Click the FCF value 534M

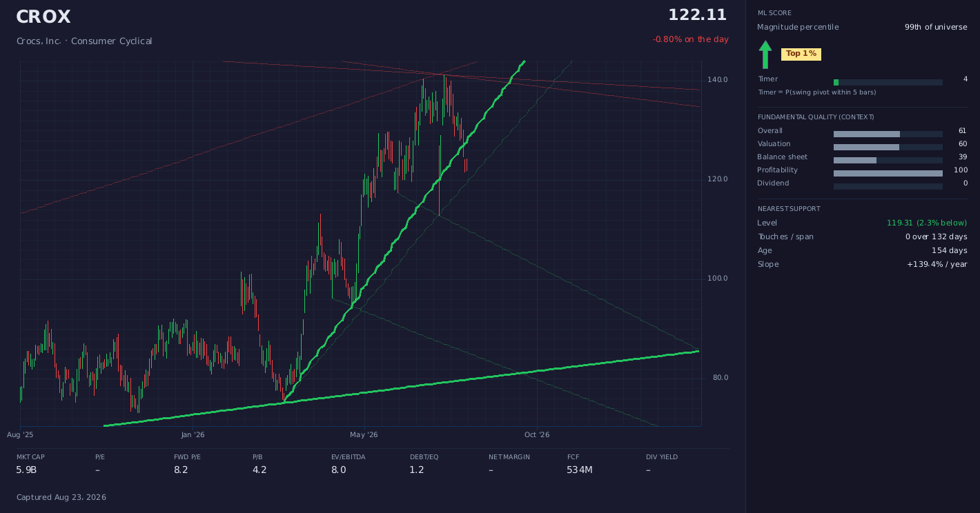click(x=580, y=470)
